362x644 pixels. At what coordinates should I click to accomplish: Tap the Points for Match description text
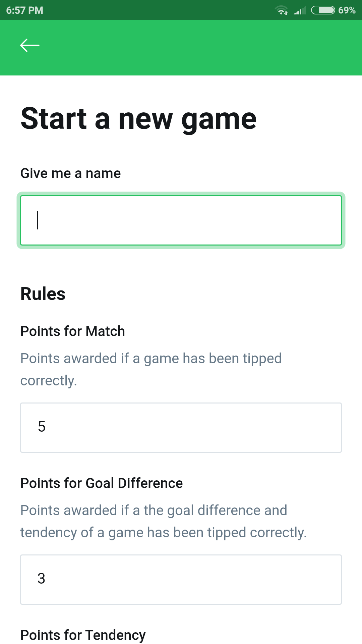pyautogui.click(x=151, y=369)
